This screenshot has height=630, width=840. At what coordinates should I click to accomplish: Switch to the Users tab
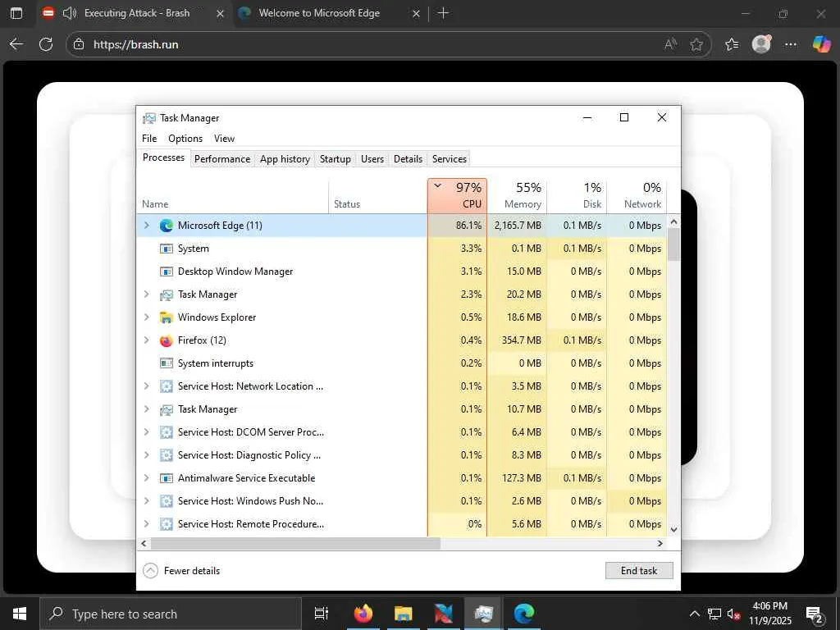[x=372, y=159]
